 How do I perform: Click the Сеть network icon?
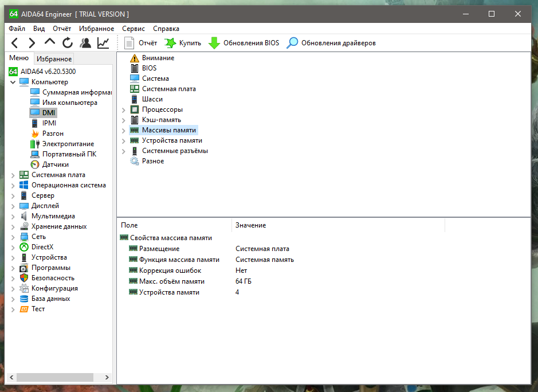pos(23,237)
